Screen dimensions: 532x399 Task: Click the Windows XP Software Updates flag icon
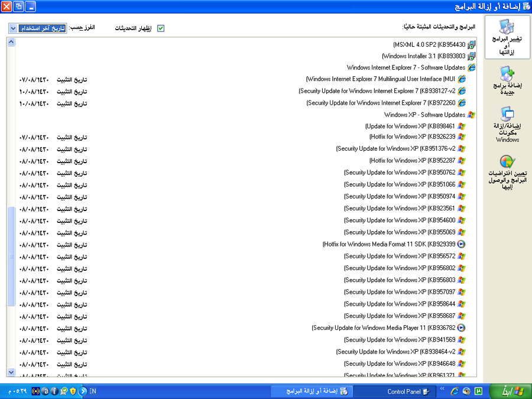(471, 115)
